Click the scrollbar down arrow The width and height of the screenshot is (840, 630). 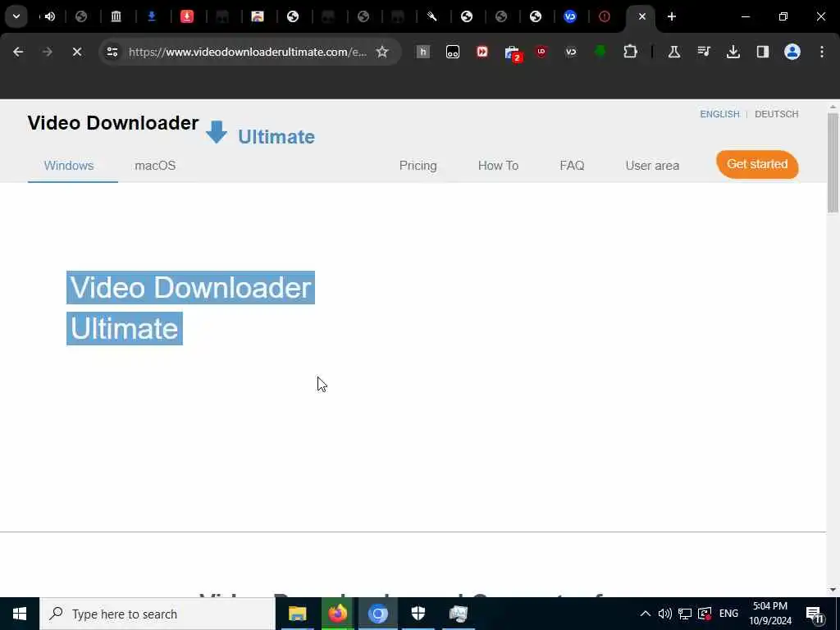[833, 590]
